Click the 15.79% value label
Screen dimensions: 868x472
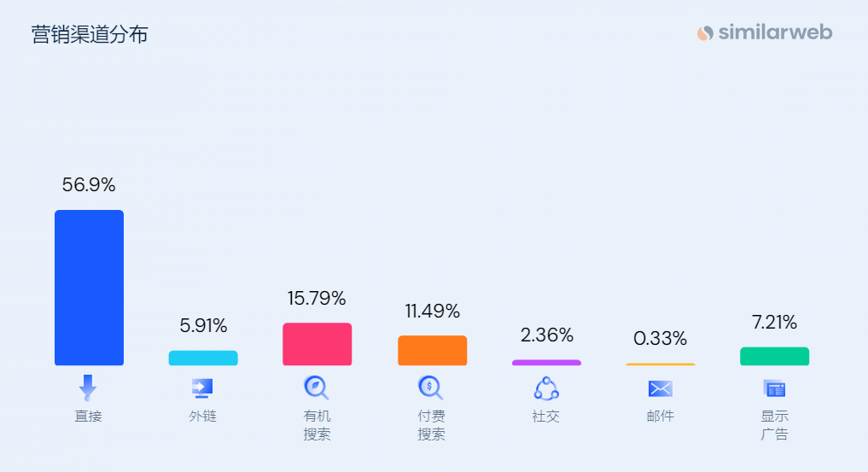pyautogui.click(x=317, y=299)
